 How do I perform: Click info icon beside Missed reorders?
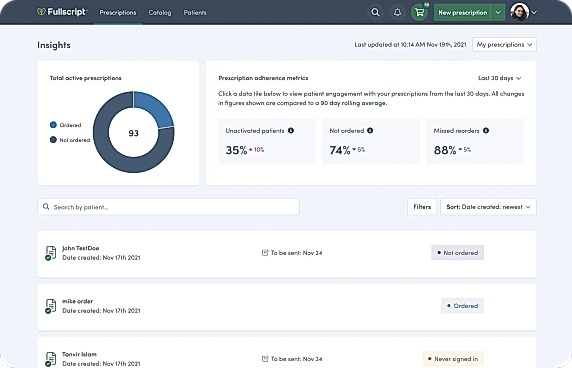(486, 131)
